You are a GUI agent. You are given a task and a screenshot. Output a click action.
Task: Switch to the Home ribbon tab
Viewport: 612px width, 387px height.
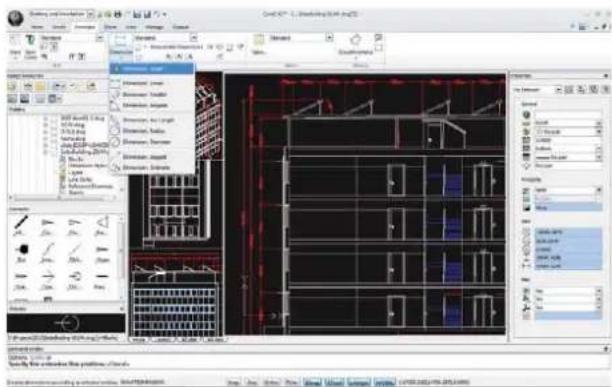point(37,27)
